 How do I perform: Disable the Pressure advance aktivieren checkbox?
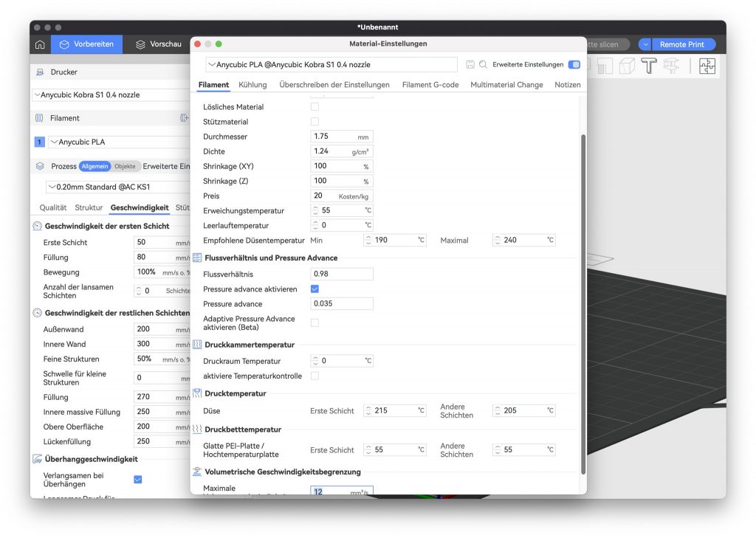(315, 289)
